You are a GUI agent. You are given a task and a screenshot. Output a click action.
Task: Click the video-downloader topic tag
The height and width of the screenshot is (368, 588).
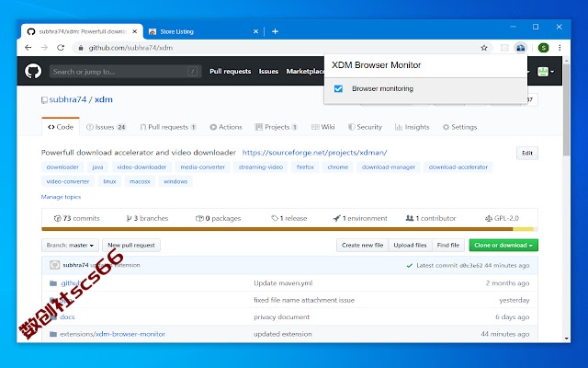(141, 167)
